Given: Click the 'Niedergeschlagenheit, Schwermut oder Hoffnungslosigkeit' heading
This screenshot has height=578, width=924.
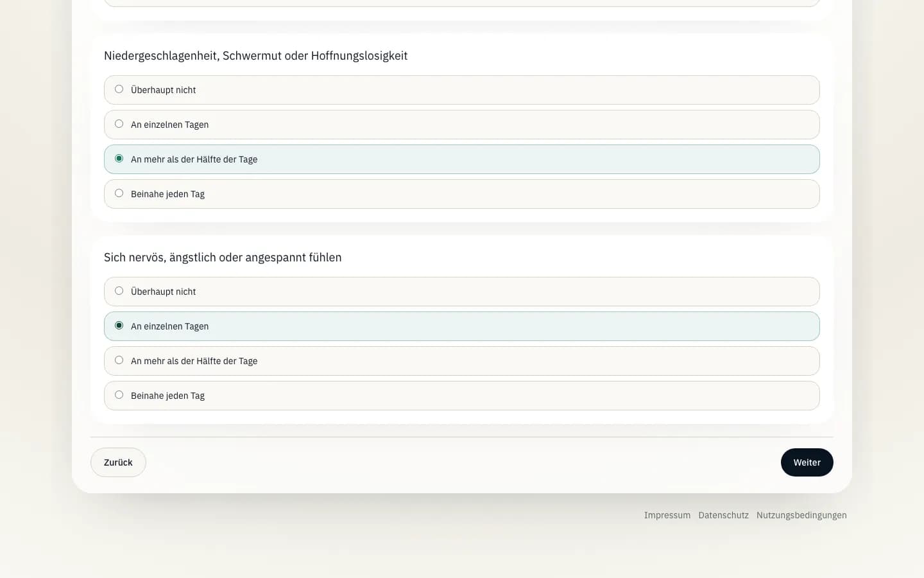Looking at the screenshot, I should coord(255,56).
